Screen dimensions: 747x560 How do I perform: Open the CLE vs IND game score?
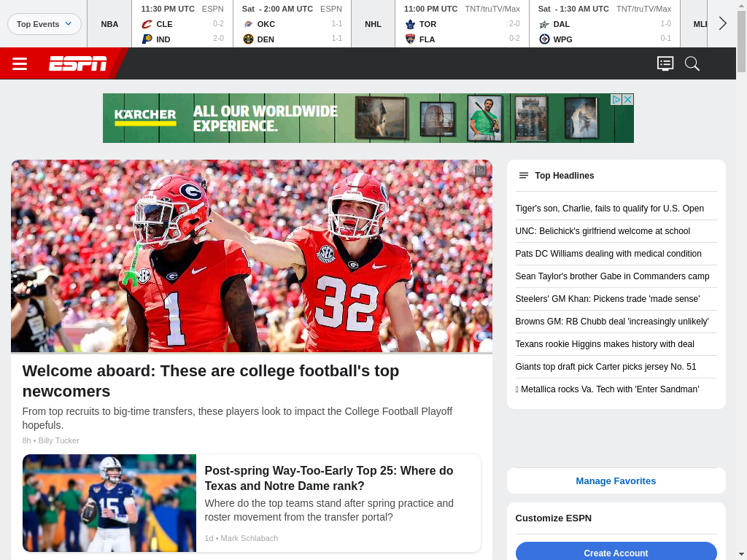[182, 24]
